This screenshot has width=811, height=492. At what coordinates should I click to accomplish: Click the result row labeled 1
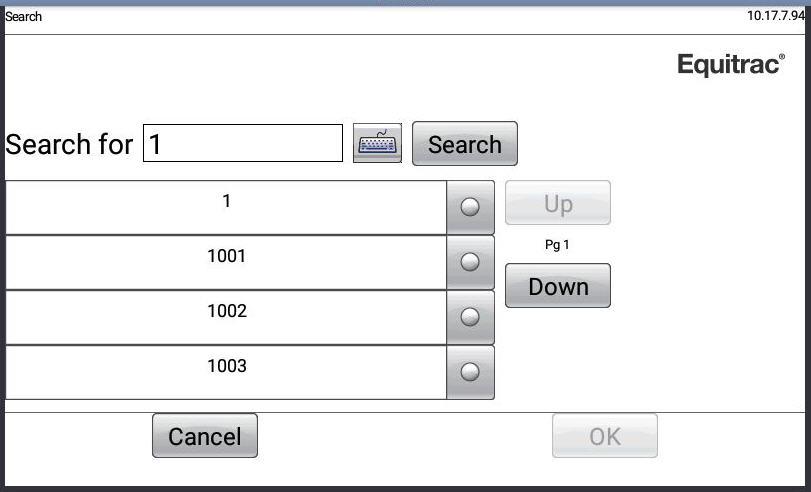pos(226,207)
